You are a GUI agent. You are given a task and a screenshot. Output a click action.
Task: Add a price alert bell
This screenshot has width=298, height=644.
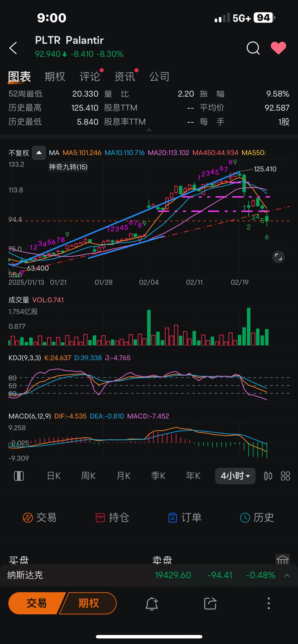tap(152, 603)
